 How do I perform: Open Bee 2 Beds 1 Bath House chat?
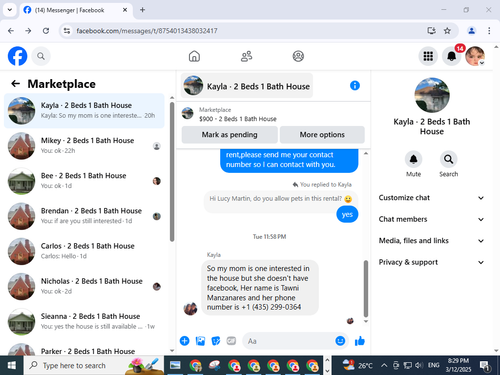[x=84, y=181]
